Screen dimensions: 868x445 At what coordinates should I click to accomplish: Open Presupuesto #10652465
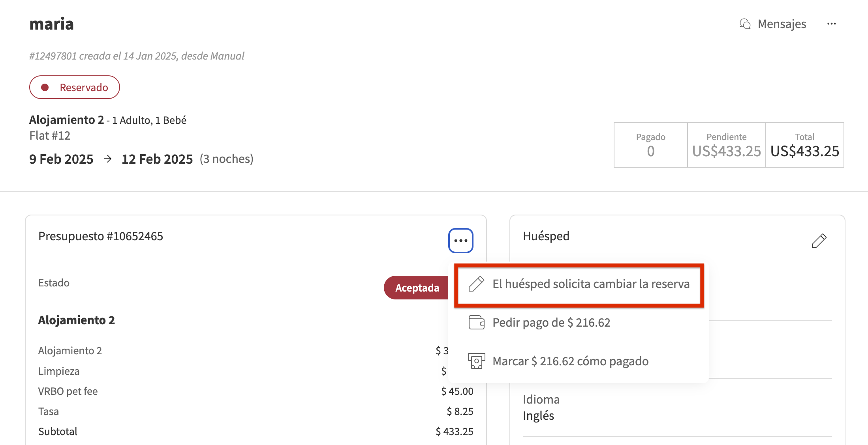pos(101,236)
